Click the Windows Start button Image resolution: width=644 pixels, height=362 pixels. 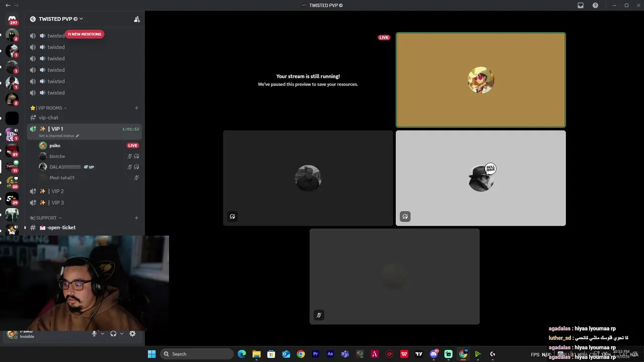(x=151, y=354)
